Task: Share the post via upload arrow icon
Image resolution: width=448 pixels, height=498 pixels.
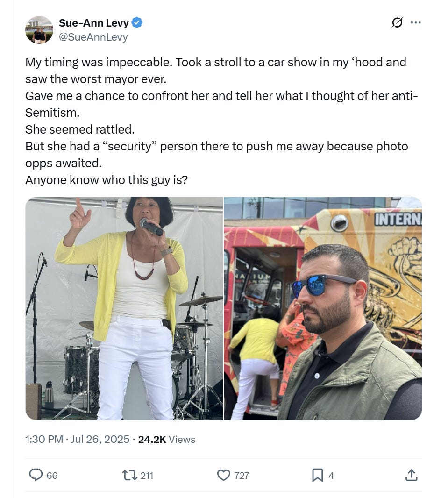Action: (411, 475)
